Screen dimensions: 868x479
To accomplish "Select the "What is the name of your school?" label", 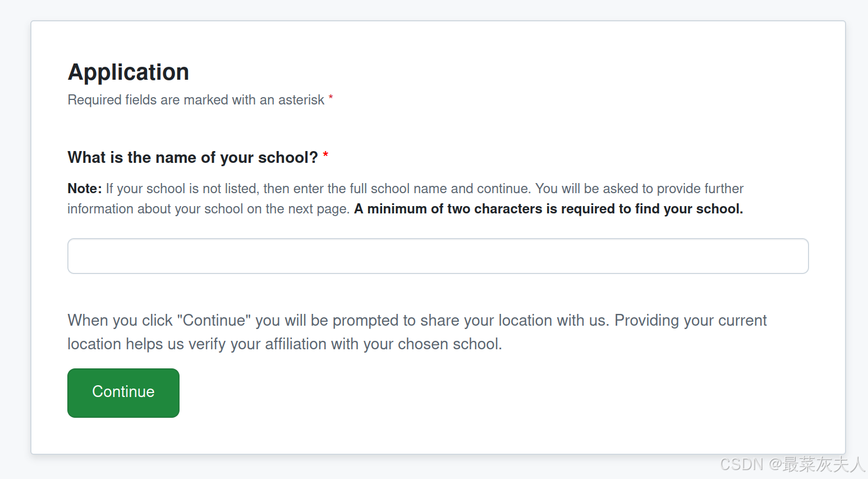I will (x=192, y=158).
